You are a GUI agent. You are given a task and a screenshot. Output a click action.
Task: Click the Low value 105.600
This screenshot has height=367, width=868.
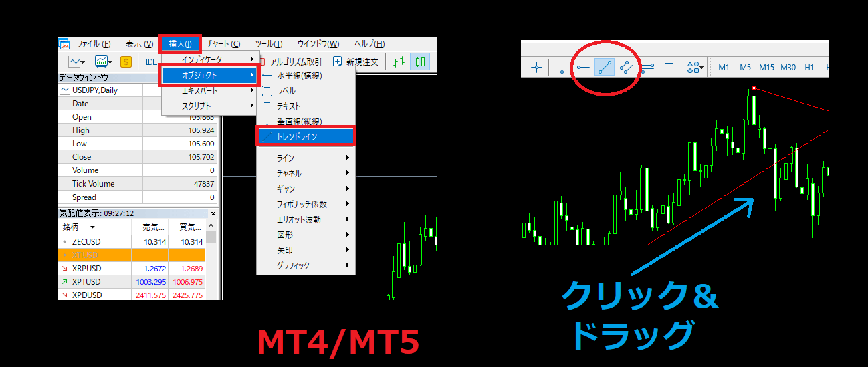[x=201, y=144]
